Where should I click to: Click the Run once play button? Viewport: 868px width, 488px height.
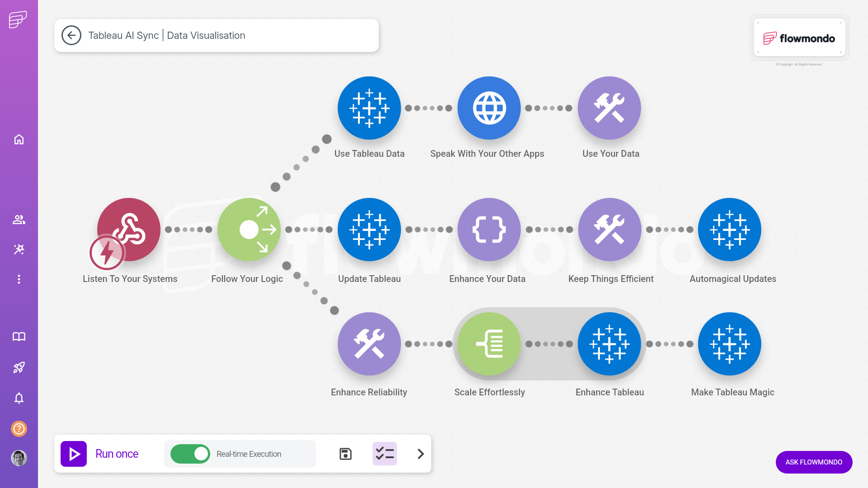74,454
